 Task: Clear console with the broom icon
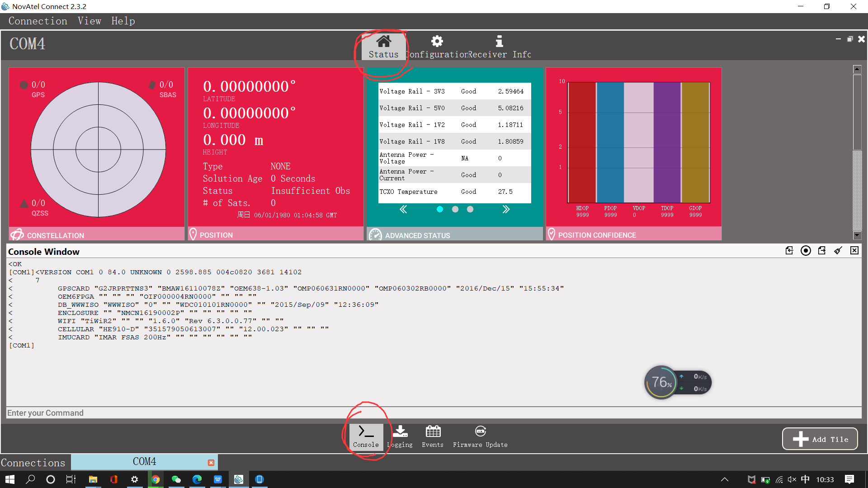pyautogui.click(x=838, y=251)
